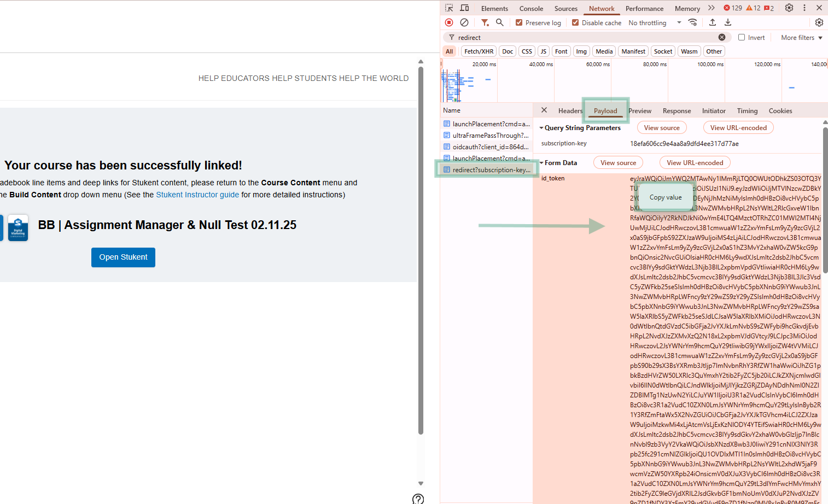The image size is (828, 504).
Task: Show the 12 warnings count
Action: [753, 8]
